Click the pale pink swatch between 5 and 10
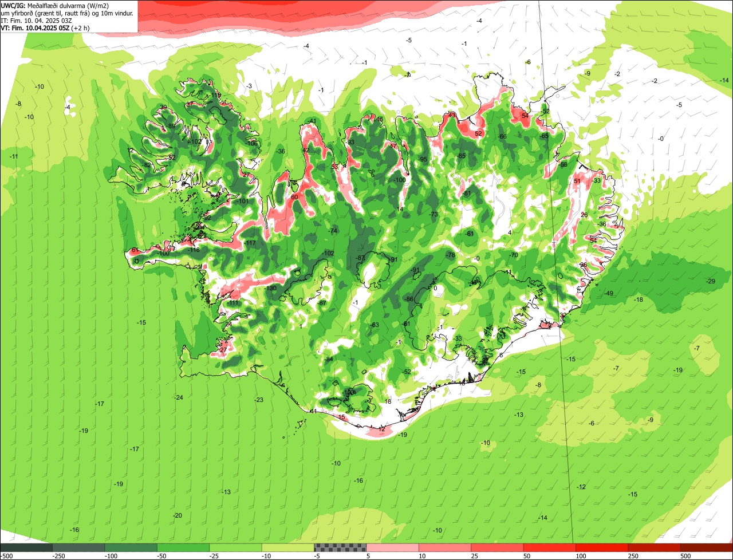 tap(392, 547)
